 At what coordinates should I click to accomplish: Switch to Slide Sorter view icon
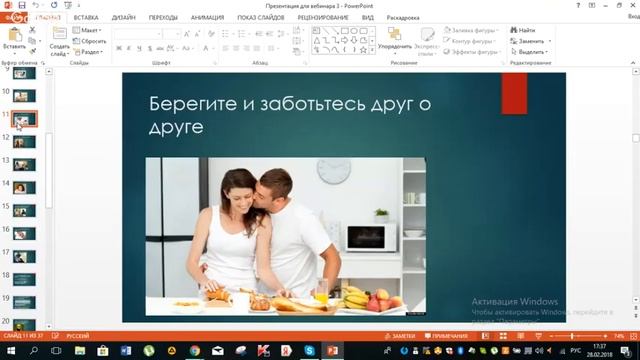[x=503, y=336]
